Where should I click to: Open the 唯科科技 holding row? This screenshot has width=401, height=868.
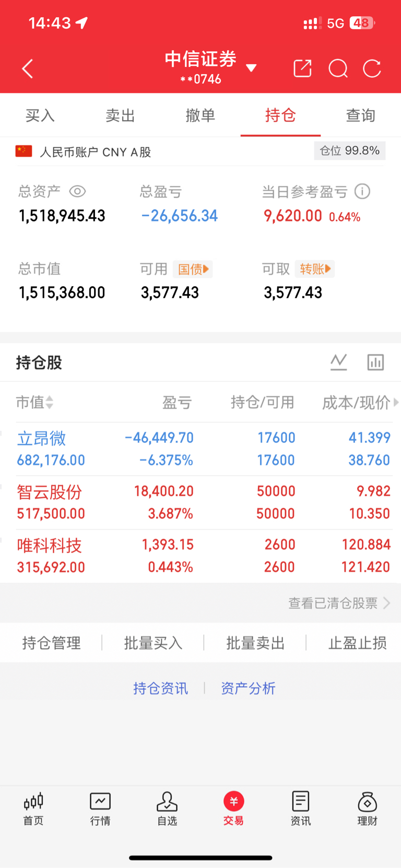pyautogui.click(x=200, y=556)
